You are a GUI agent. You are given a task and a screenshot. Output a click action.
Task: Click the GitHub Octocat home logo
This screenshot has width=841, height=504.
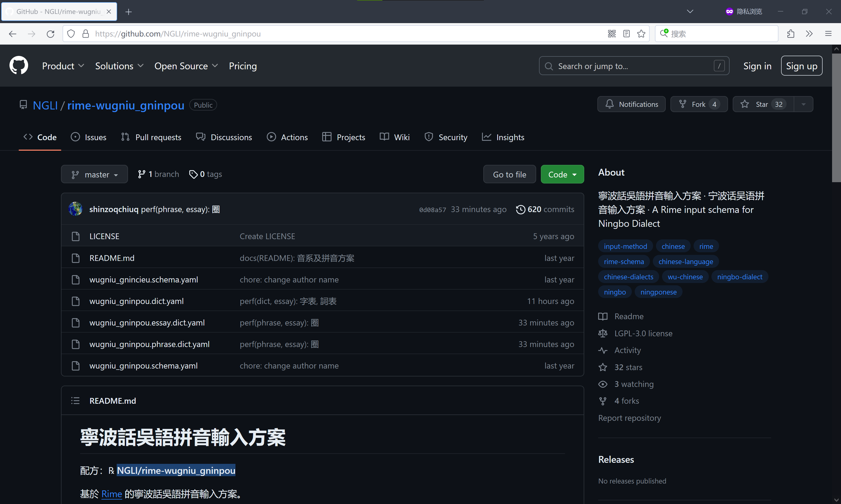pyautogui.click(x=19, y=66)
